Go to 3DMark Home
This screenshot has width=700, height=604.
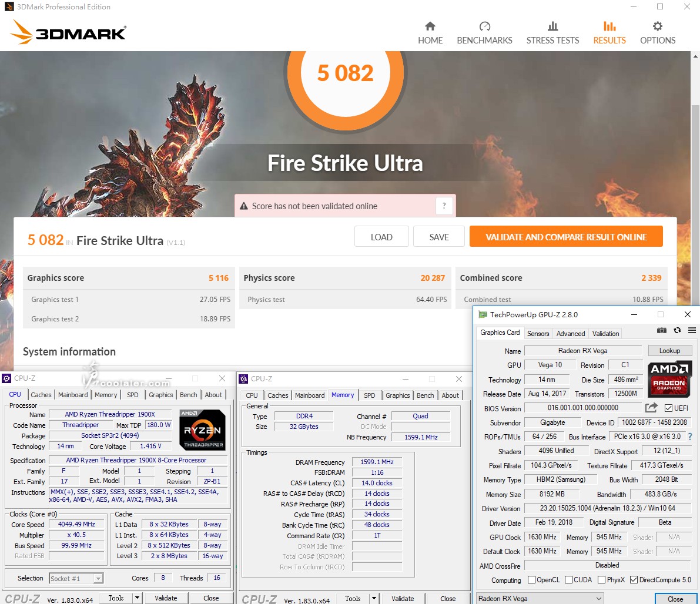point(430,33)
